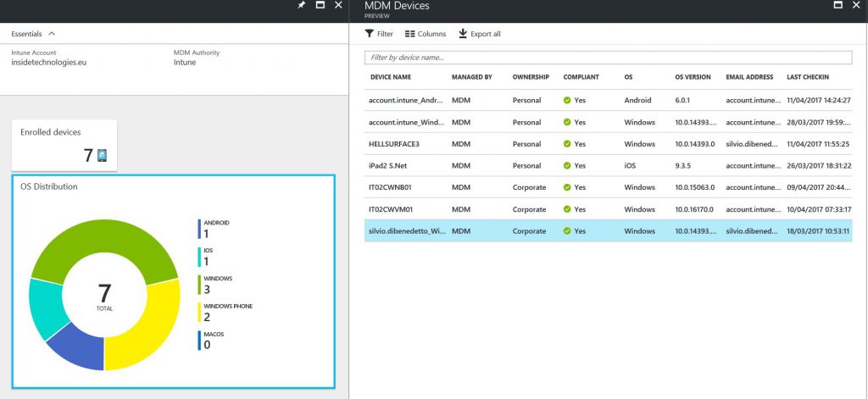Viewport: 868px width, 399px height.
Task: Click the iOS cell in iPad2 row
Action: pyautogui.click(x=630, y=165)
